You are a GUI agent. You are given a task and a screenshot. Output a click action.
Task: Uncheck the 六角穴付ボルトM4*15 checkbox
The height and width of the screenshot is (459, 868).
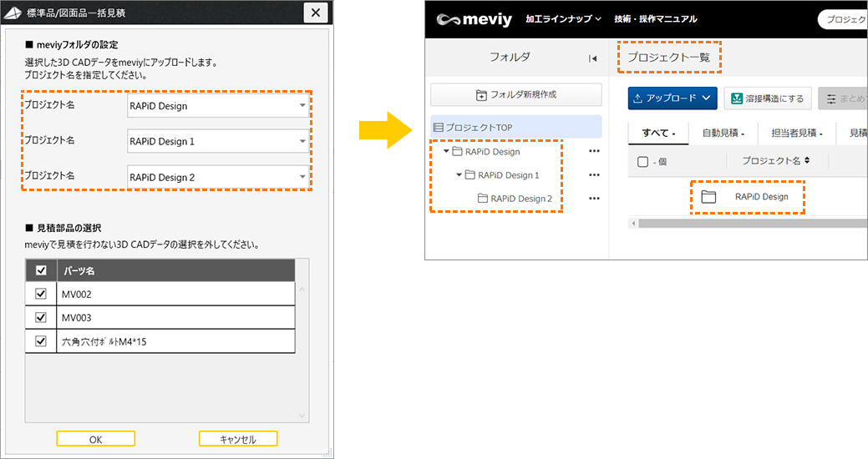pos(41,341)
